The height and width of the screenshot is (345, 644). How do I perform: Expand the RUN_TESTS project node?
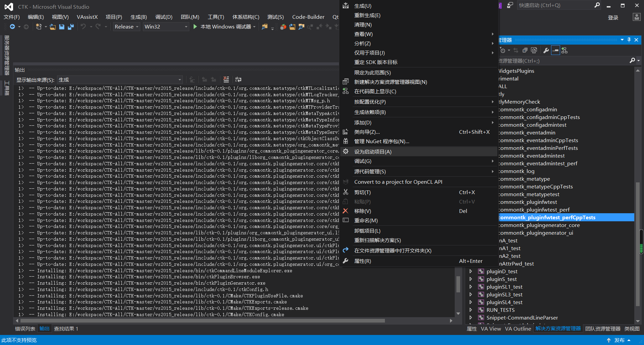470,310
